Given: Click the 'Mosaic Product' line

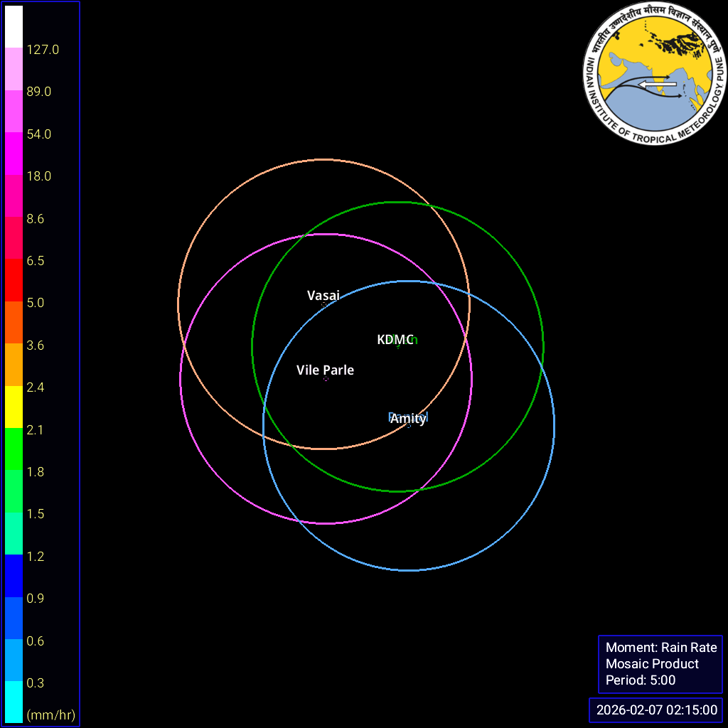Looking at the screenshot, I should point(652,664).
